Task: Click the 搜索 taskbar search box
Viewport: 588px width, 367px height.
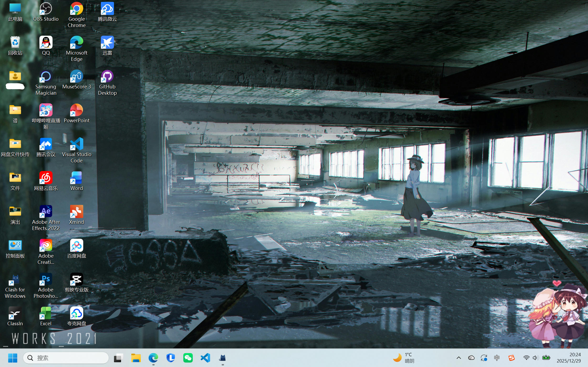Action: 66,358
